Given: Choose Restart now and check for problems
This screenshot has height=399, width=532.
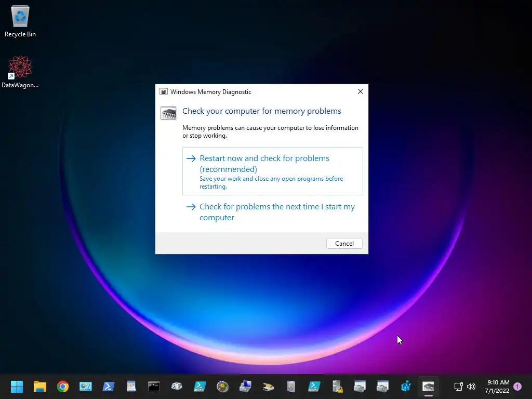Looking at the screenshot, I should pos(272,171).
